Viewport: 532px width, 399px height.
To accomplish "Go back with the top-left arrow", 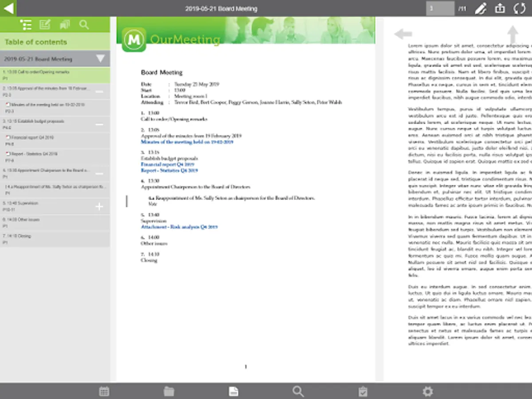I will coord(8,8).
